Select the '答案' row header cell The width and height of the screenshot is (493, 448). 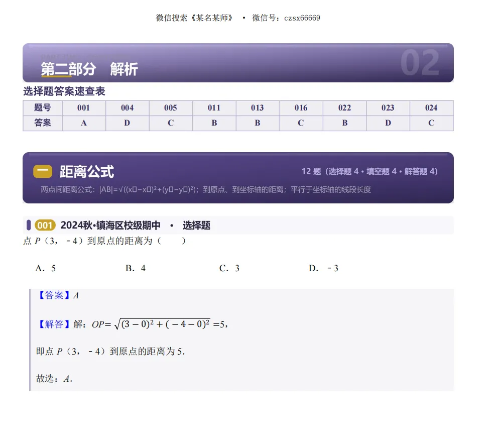[x=43, y=123]
